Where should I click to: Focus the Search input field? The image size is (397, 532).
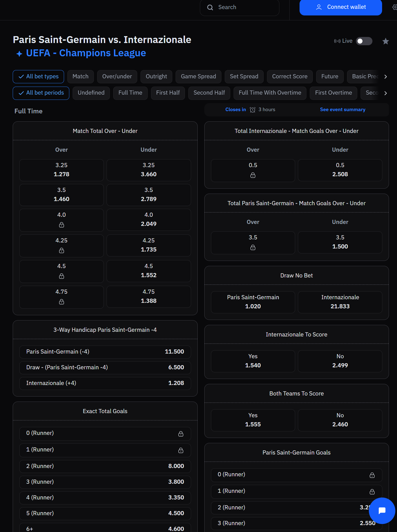point(240,7)
